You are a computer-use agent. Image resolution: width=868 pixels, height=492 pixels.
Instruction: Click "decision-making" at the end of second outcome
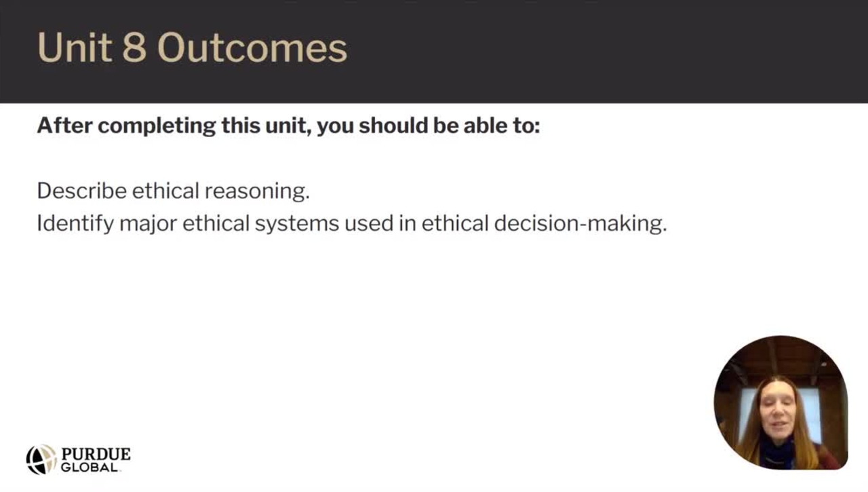pyautogui.click(x=580, y=223)
